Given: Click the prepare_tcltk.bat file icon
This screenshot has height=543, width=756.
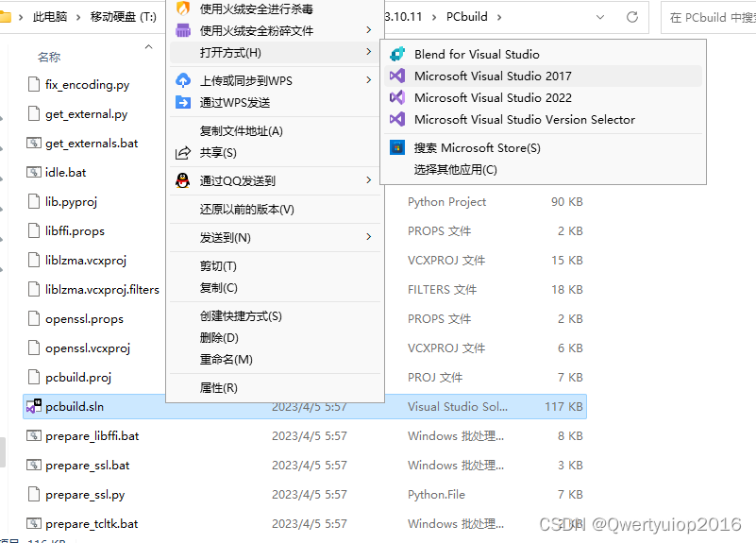Looking at the screenshot, I should (x=34, y=524).
